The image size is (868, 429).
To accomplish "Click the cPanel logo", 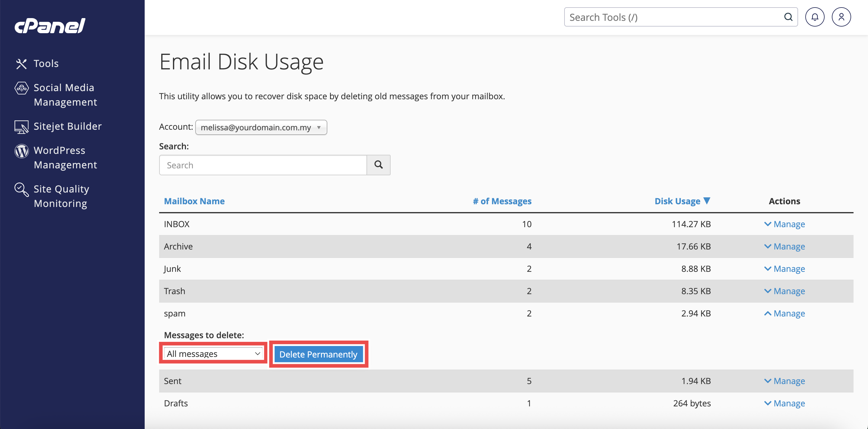I will tap(50, 26).
